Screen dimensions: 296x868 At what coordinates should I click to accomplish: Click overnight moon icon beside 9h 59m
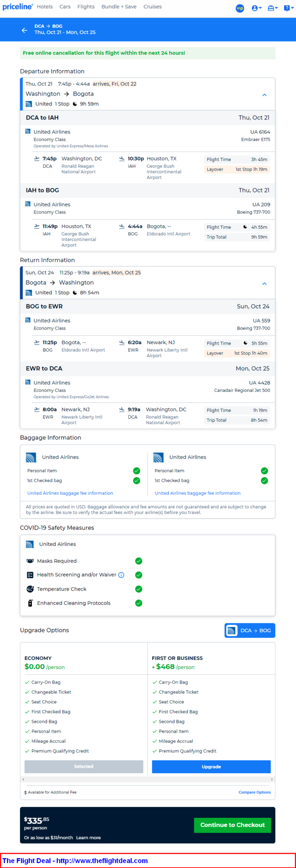click(x=75, y=104)
